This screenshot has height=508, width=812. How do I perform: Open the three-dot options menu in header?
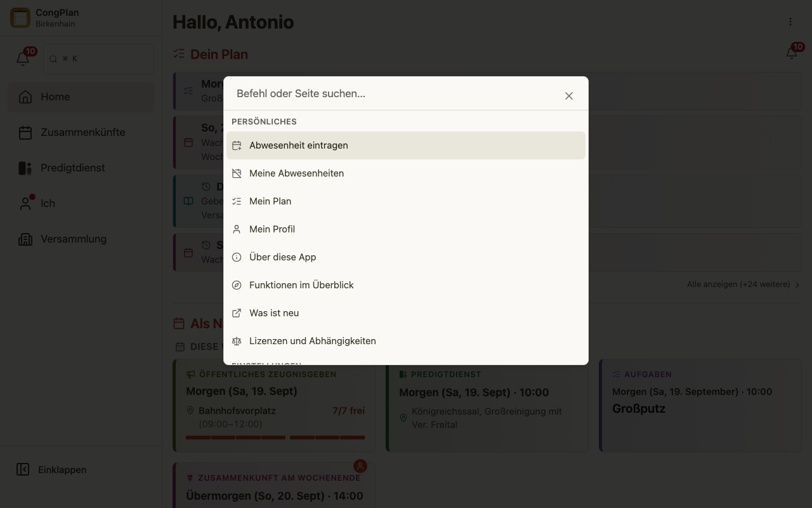tap(790, 22)
